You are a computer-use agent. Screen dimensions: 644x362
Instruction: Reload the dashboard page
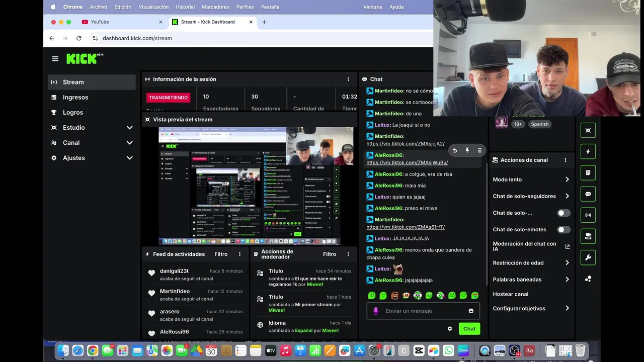pos(79,38)
